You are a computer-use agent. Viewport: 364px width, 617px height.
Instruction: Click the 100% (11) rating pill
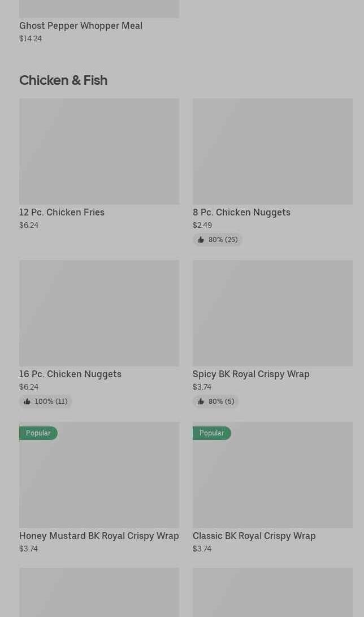pos(46,402)
